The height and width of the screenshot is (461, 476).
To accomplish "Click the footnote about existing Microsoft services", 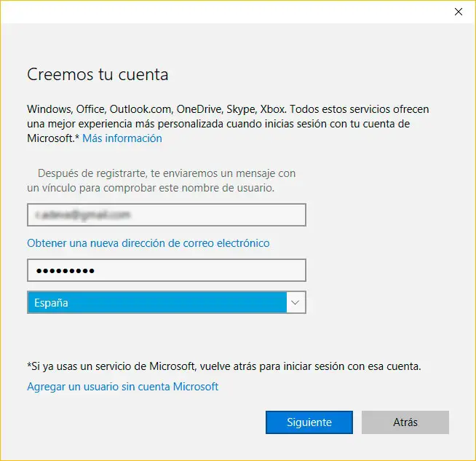I will (x=224, y=366).
